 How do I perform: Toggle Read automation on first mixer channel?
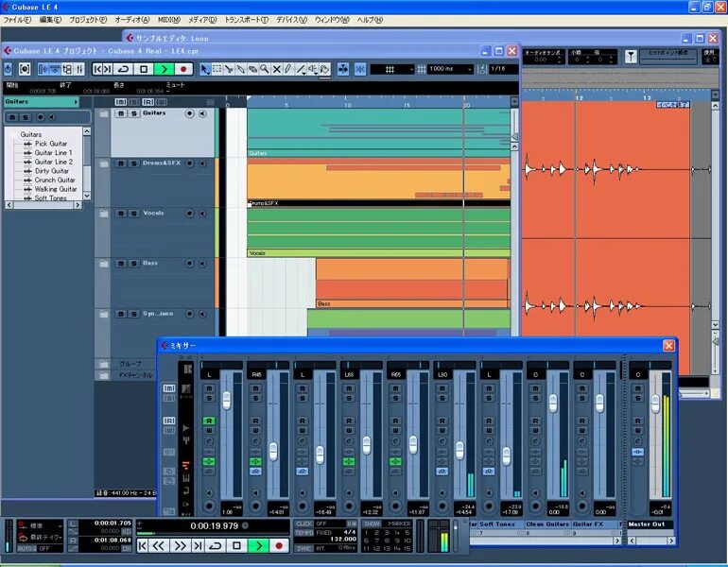point(209,421)
